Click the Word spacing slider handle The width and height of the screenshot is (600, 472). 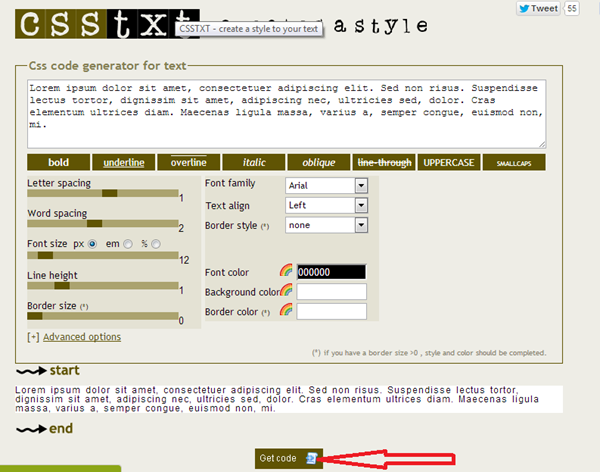pyautogui.click(x=94, y=224)
